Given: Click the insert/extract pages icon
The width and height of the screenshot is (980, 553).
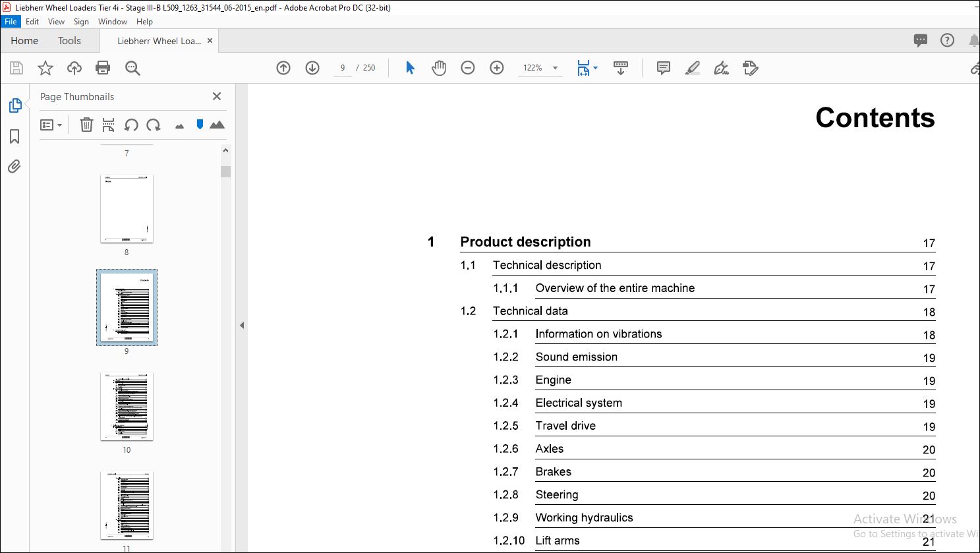Looking at the screenshot, I should (109, 125).
